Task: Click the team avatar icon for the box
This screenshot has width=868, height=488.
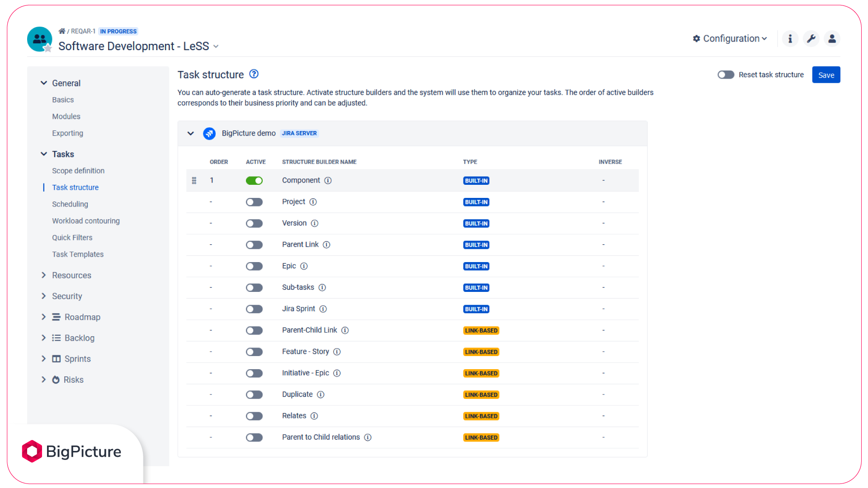Action: [39, 39]
